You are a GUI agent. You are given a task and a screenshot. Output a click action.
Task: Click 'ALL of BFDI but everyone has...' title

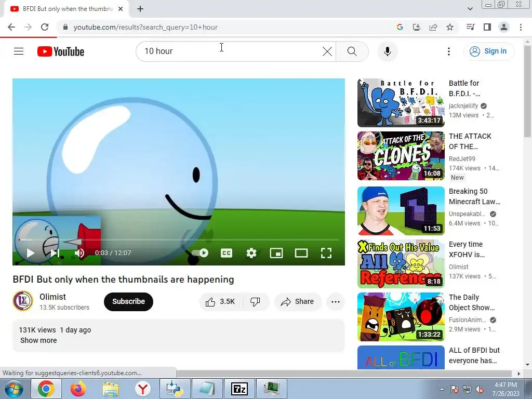coord(474,355)
